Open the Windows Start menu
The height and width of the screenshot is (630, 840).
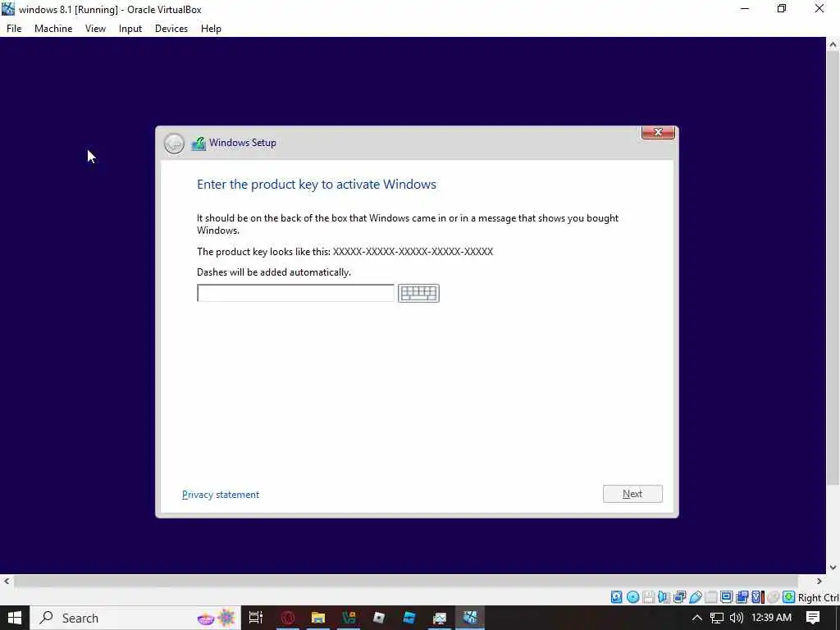coord(15,618)
